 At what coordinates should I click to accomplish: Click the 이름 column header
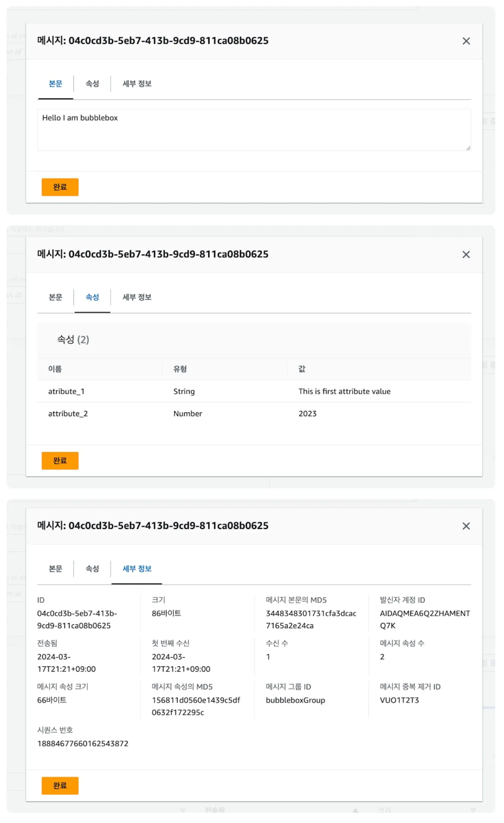click(55, 369)
